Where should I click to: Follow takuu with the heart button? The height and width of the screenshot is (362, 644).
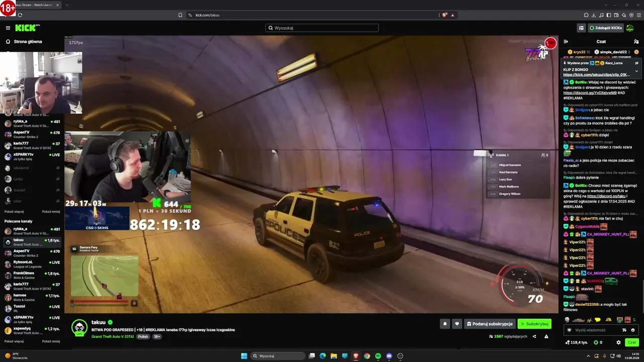[x=457, y=324]
